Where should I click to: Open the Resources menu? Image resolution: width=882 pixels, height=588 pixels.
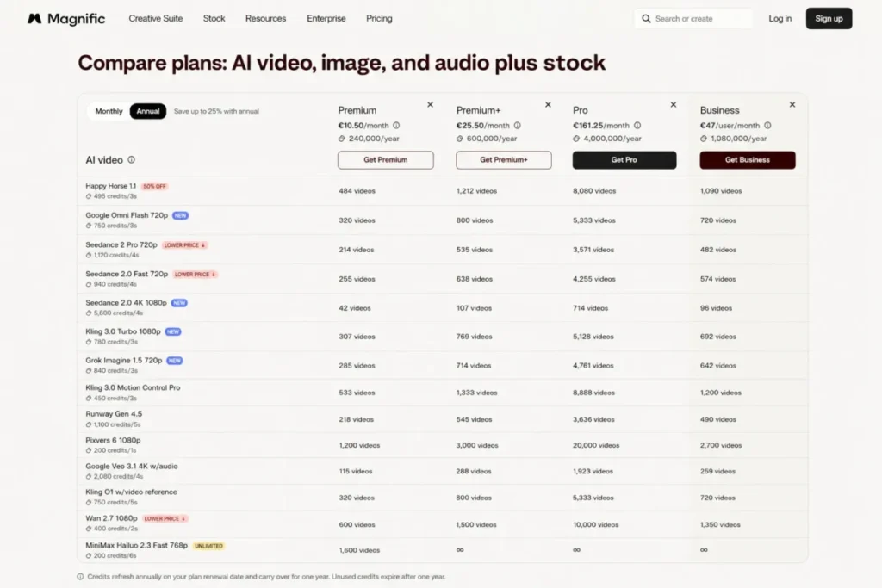point(265,19)
